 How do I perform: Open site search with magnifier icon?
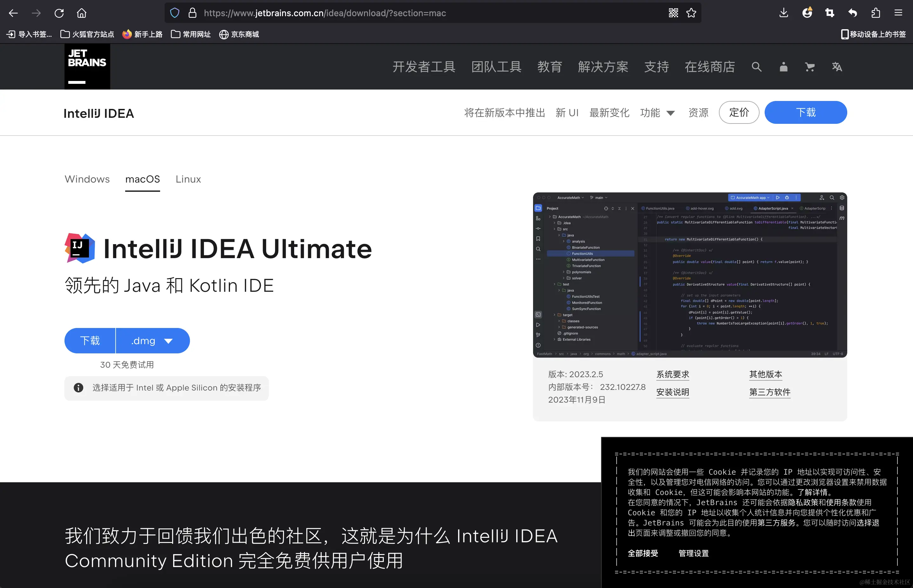tap(756, 67)
